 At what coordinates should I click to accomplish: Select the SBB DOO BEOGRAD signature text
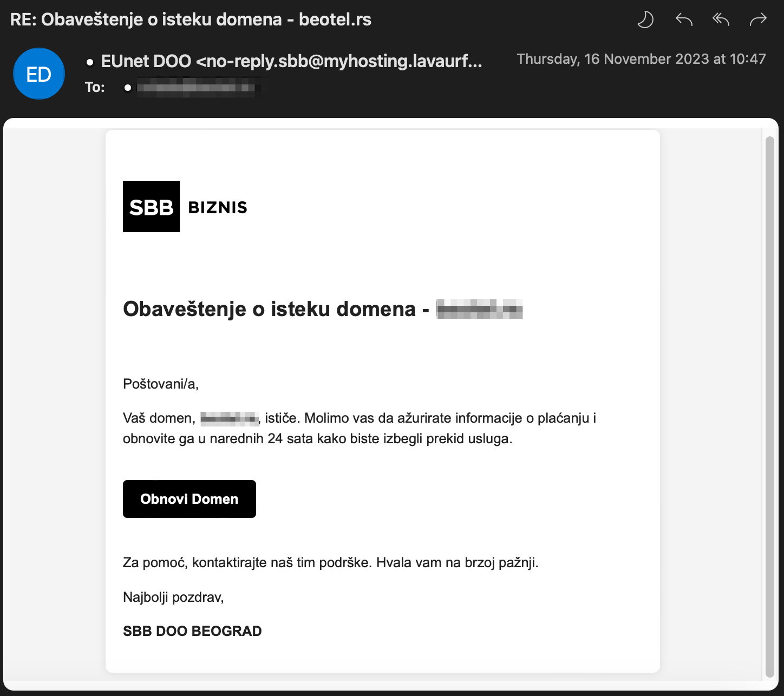pyautogui.click(x=192, y=631)
